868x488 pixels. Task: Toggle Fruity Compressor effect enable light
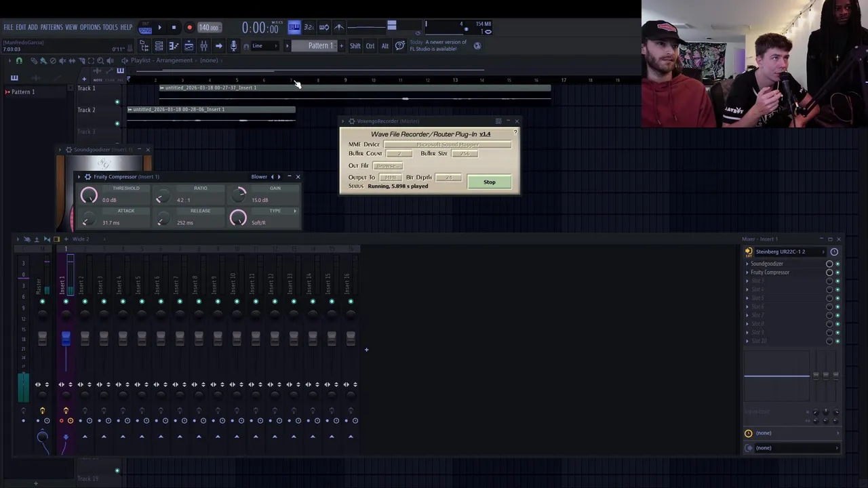(x=837, y=272)
